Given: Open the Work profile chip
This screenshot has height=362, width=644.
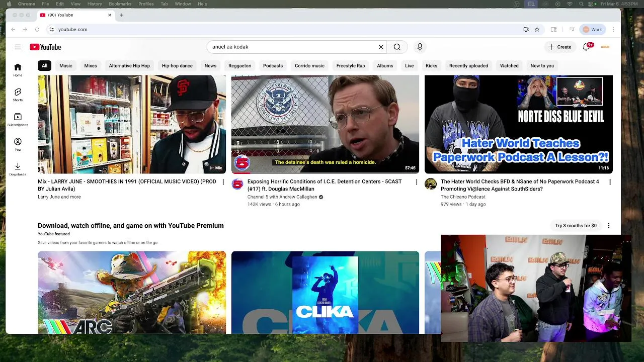Looking at the screenshot, I should [x=593, y=30].
